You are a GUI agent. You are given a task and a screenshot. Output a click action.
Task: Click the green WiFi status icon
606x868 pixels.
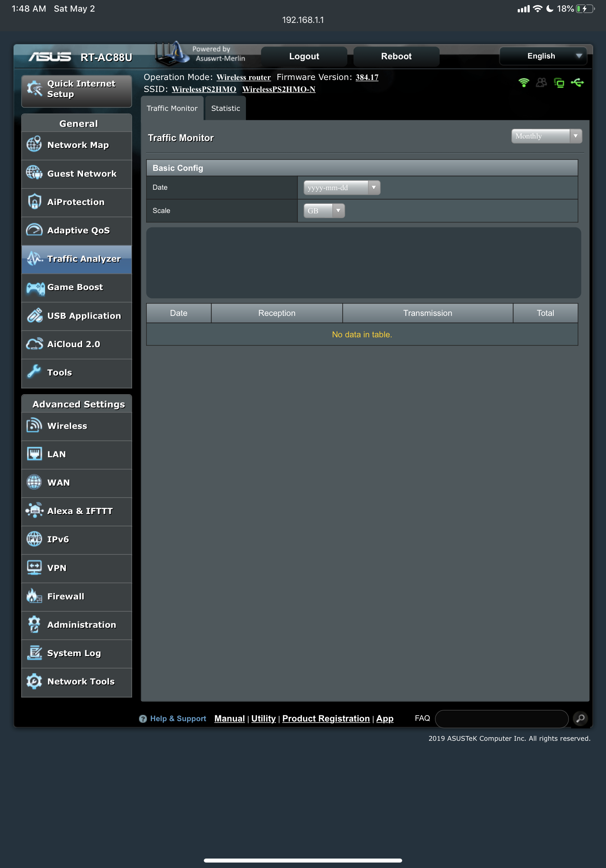click(x=524, y=83)
